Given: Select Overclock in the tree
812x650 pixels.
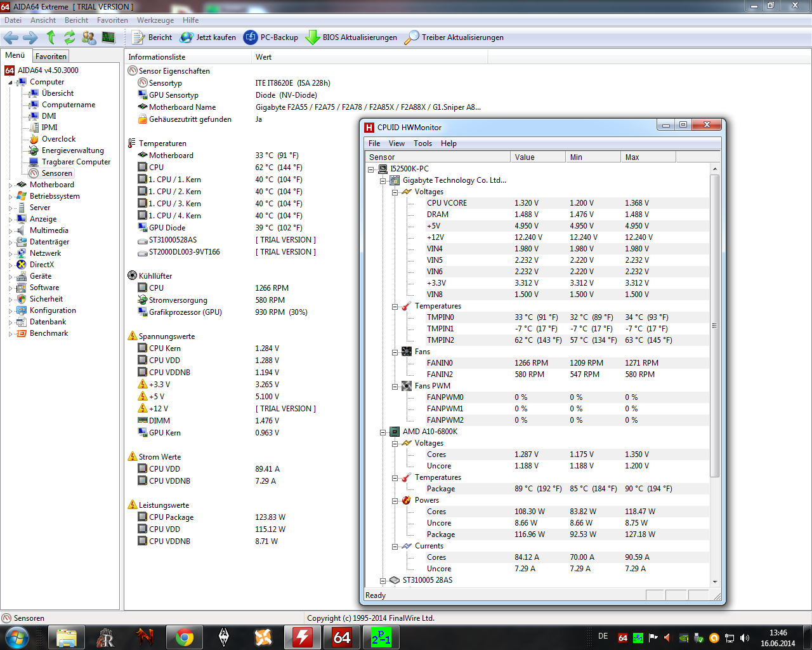Looking at the screenshot, I should click(x=58, y=139).
